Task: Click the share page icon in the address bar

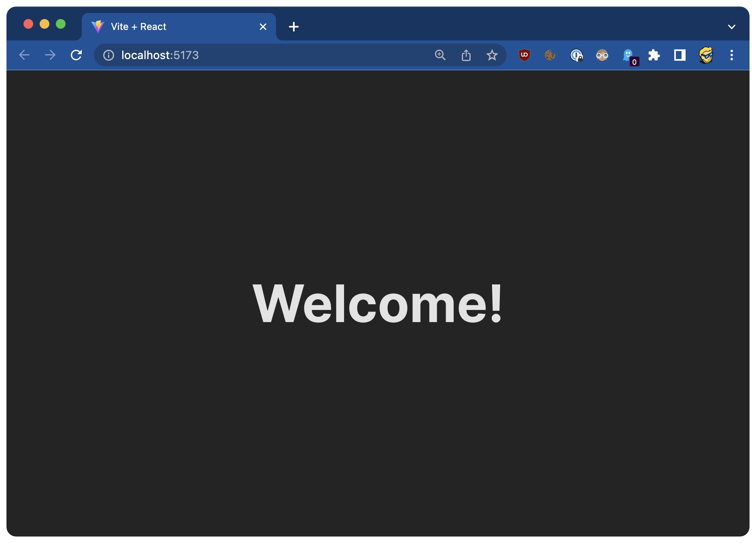Action: click(x=466, y=55)
